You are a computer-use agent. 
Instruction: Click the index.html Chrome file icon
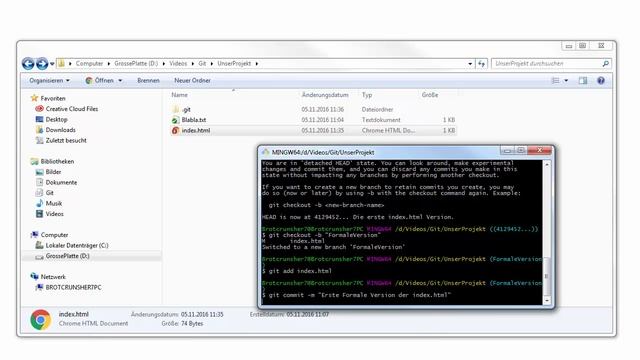175,131
